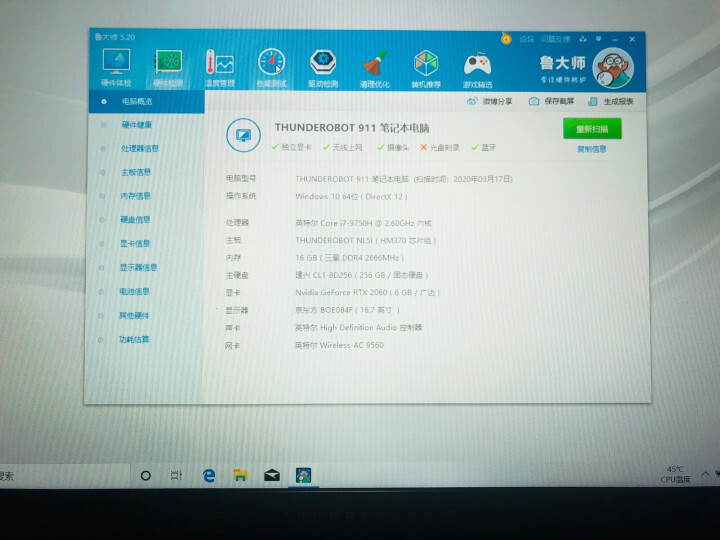Click the CL1-8D256 main disk value

coord(361,275)
